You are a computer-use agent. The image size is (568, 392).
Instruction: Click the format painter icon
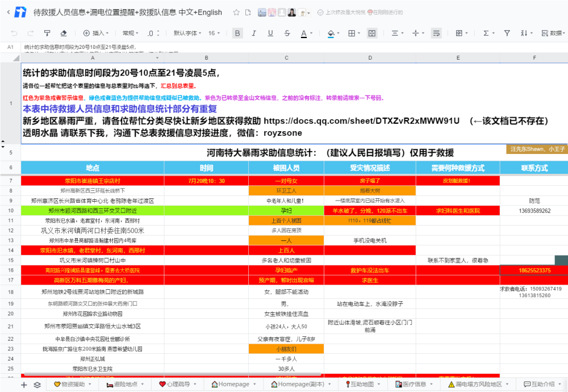pyautogui.click(x=47, y=33)
